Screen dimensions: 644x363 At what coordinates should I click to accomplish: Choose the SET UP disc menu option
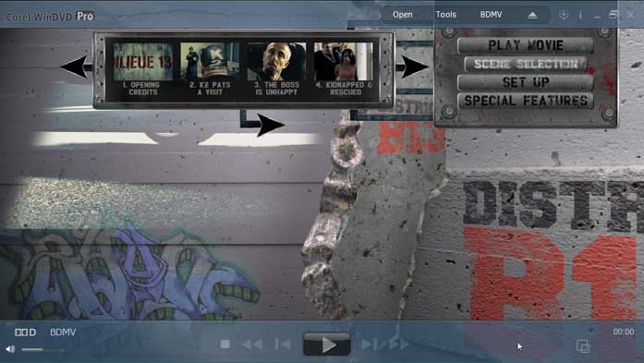pos(526,82)
